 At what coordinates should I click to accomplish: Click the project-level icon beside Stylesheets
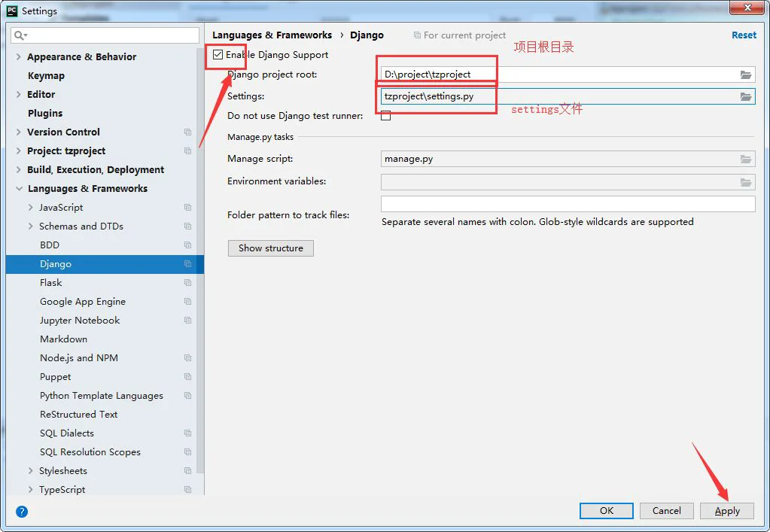tap(187, 470)
